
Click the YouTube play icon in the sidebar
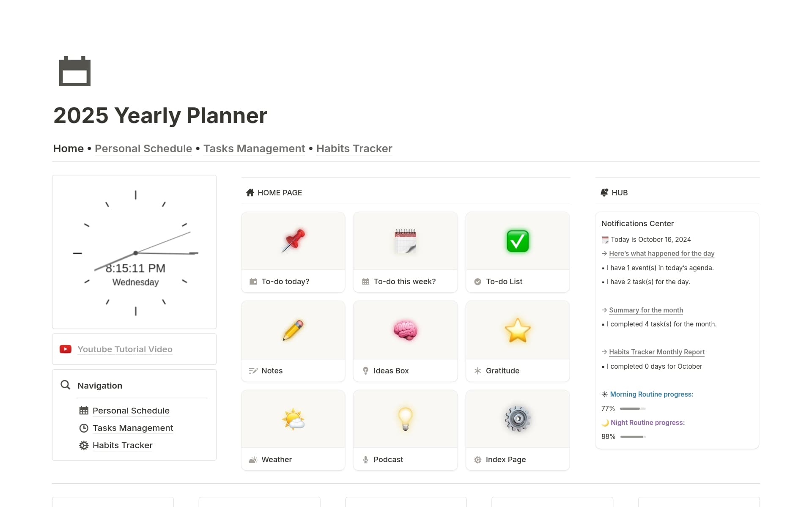click(66, 349)
